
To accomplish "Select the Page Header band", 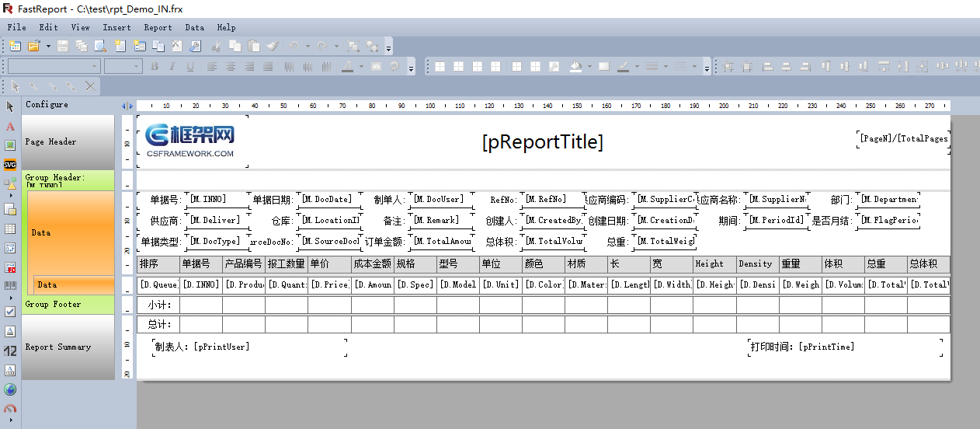I will [x=68, y=141].
